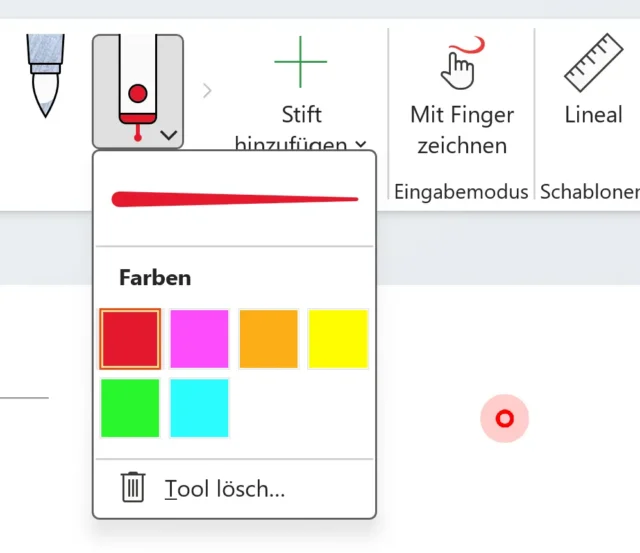The width and height of the screenshot is (640, 553).
Task: Expand the Stift hinzufügen dropdown
Action: pos(359,146)
